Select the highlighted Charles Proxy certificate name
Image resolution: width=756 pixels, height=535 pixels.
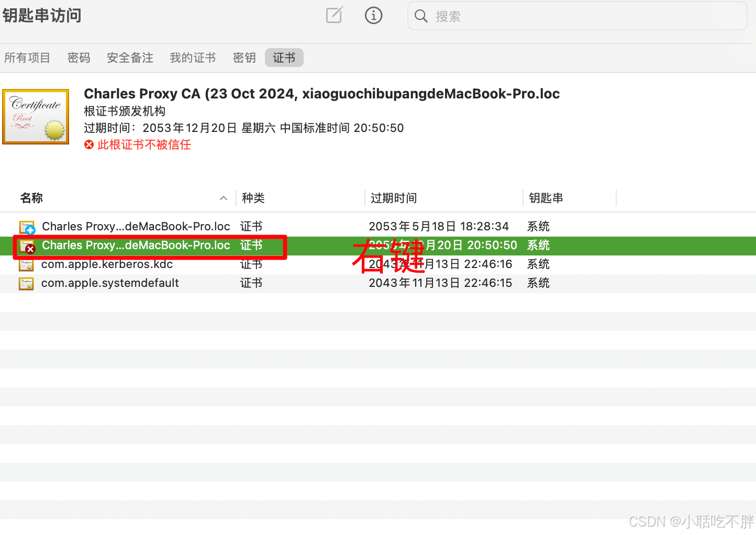click(136, 245)
